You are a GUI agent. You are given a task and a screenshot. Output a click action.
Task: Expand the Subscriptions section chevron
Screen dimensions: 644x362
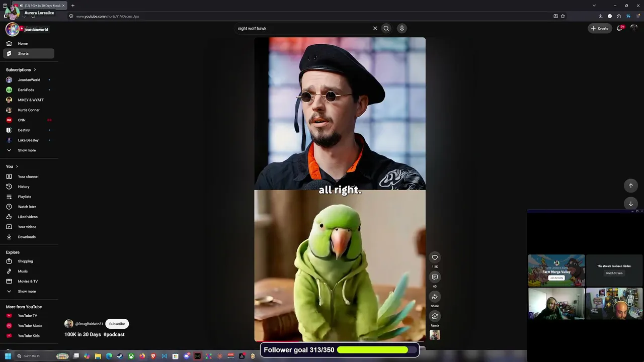[35, 70]
